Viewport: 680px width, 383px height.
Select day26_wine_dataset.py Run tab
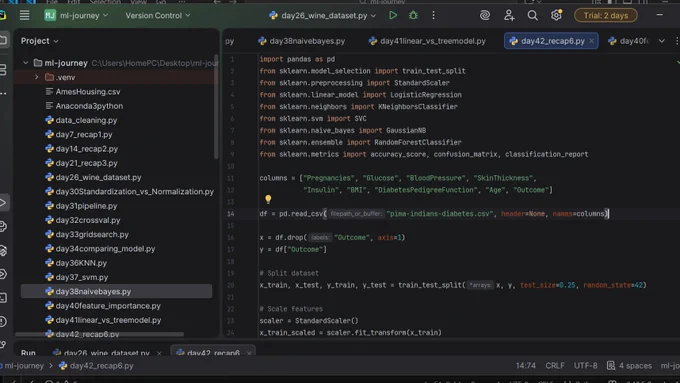101,353
